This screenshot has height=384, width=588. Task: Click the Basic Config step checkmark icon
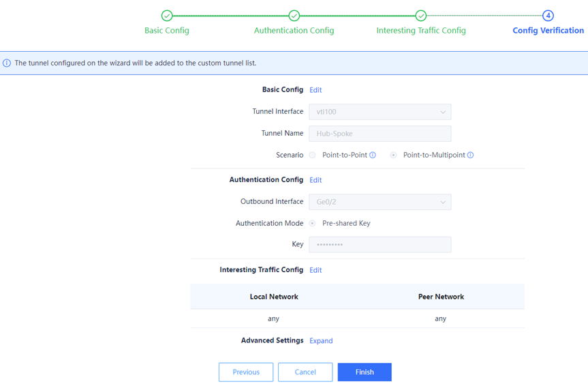pyautogui.click(x=167, y=16)
